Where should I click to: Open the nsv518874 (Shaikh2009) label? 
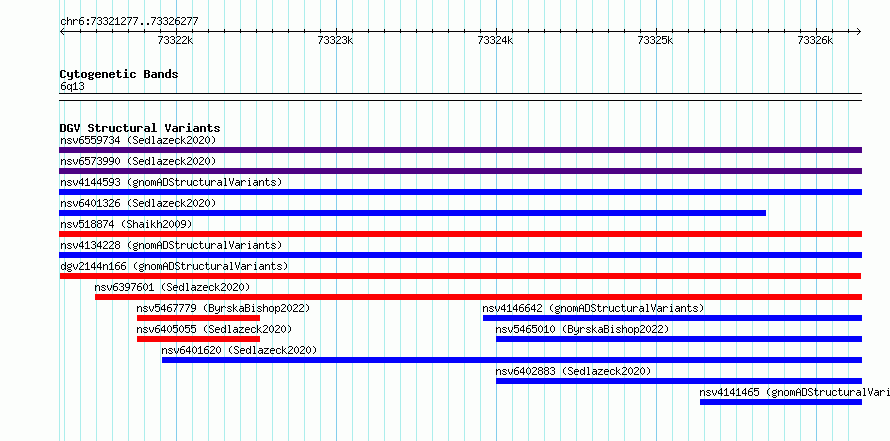point(126,224)
